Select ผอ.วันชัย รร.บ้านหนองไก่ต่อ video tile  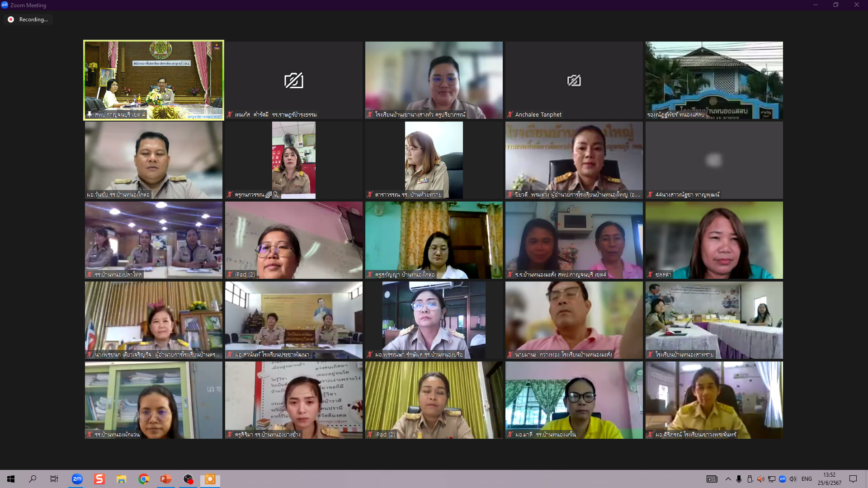pos(154,160)
